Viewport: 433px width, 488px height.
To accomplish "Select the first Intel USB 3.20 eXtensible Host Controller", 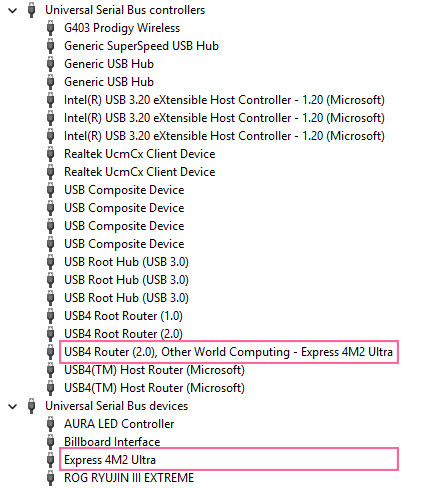I will [x=224, y=100].
